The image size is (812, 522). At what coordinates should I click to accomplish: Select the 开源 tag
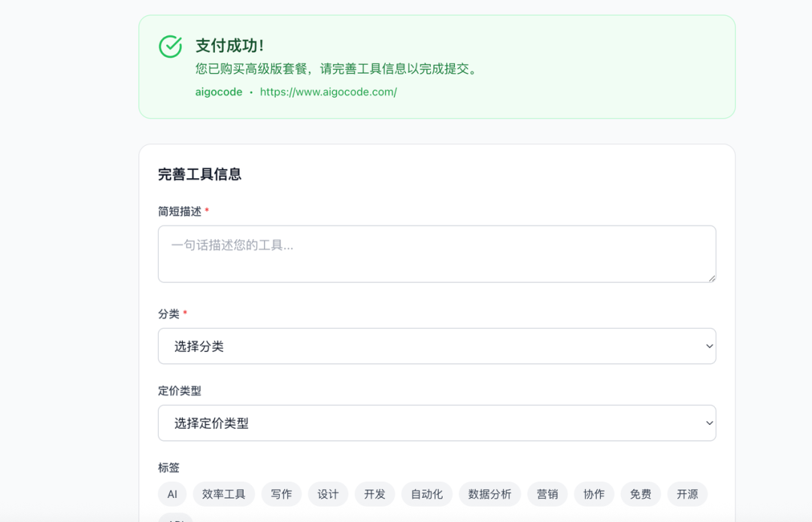(687, 494)
